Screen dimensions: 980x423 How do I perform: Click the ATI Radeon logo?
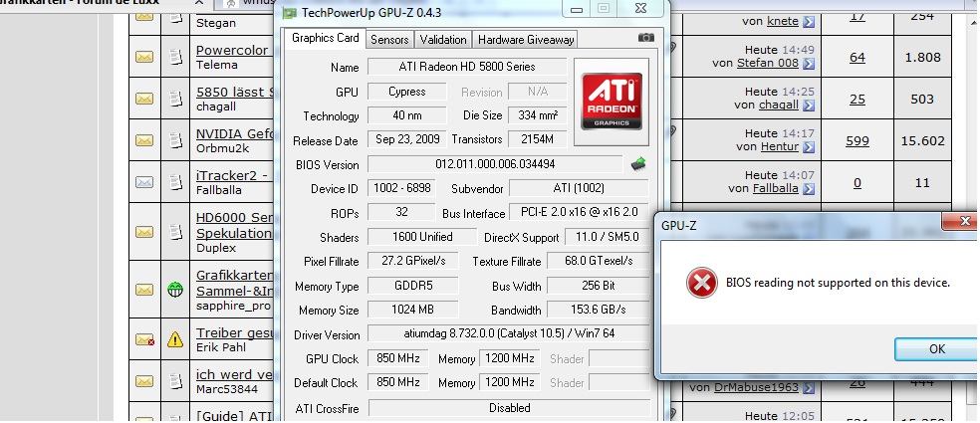[612, 102]
